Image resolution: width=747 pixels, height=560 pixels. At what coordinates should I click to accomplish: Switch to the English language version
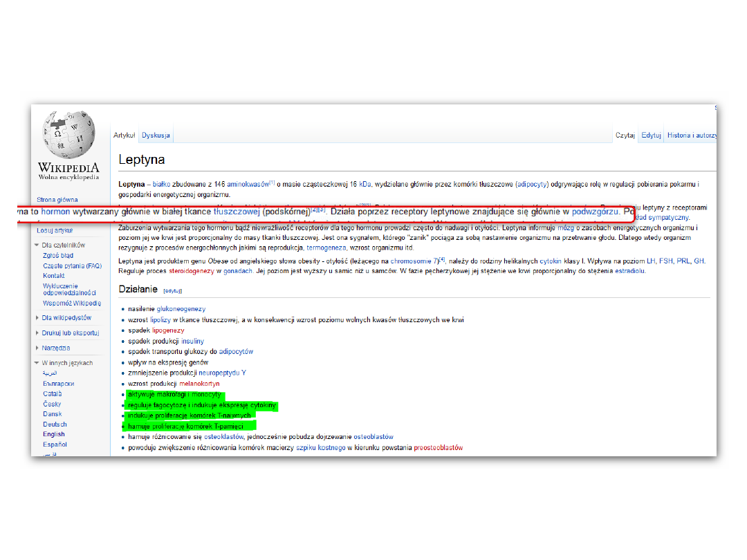coord(54,434)
